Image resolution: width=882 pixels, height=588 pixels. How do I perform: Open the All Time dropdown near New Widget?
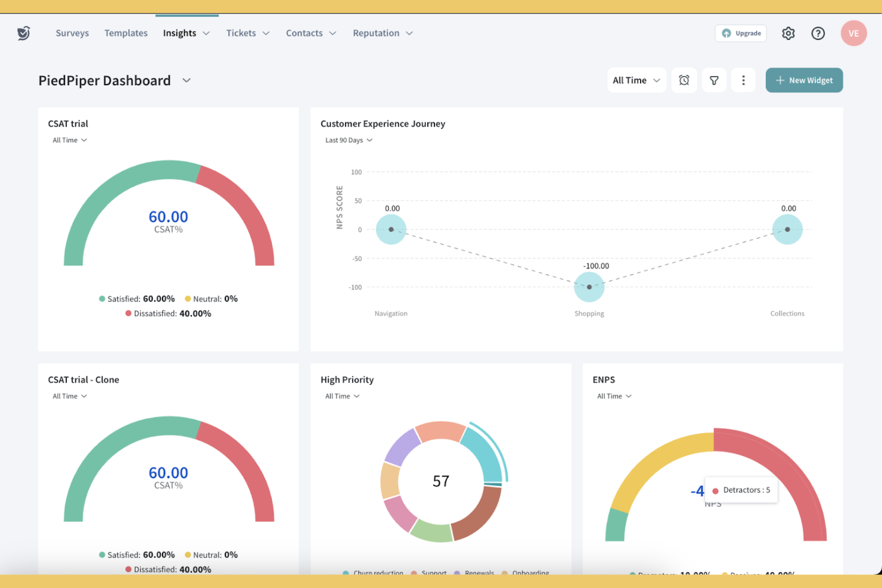[x=636, y=80]
